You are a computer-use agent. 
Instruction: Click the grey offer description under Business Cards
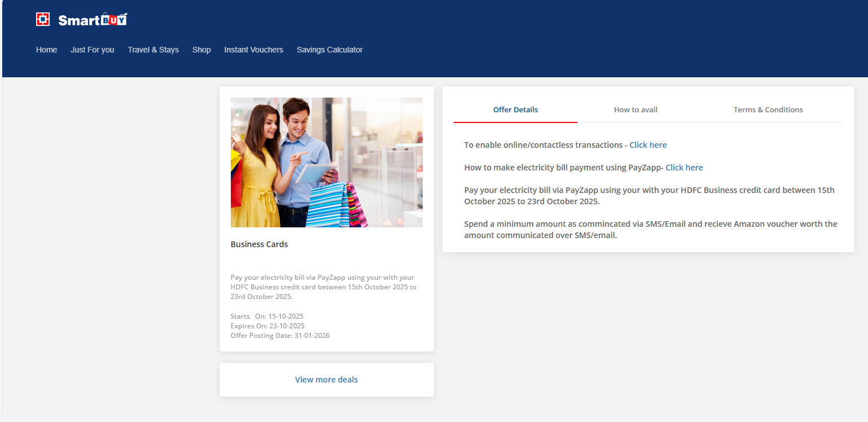point(323,287)
